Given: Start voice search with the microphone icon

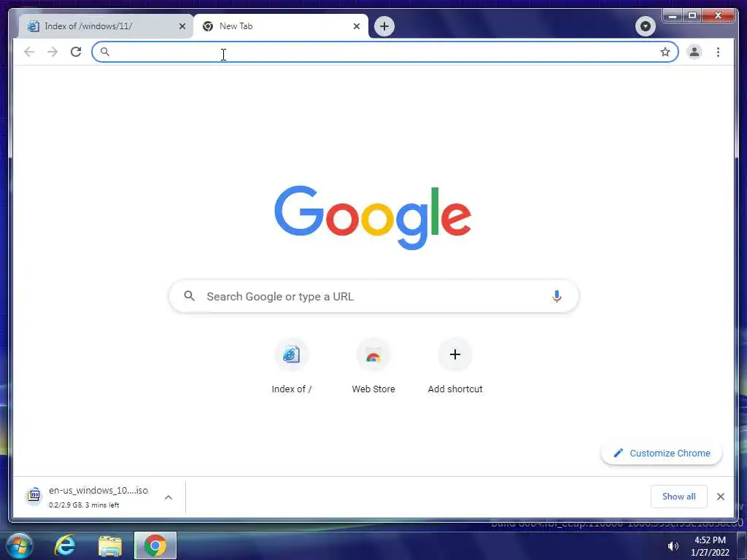Looking at the screenshot, I should (x=557, y=296).
